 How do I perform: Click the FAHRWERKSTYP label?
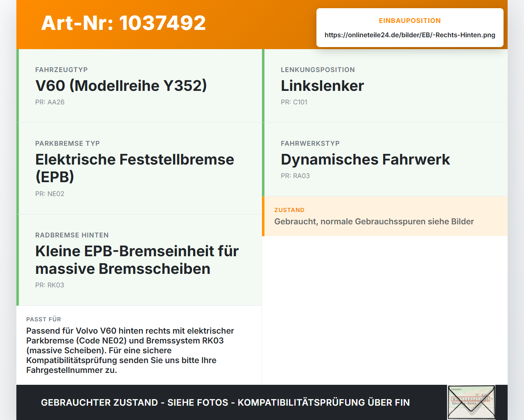point(310,143)
